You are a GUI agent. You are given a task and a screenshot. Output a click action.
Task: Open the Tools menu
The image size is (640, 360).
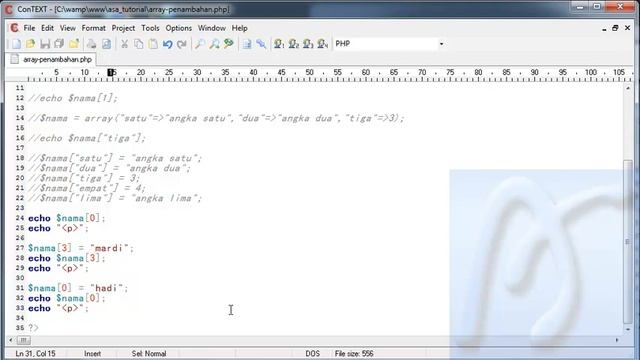coord(150,28)
